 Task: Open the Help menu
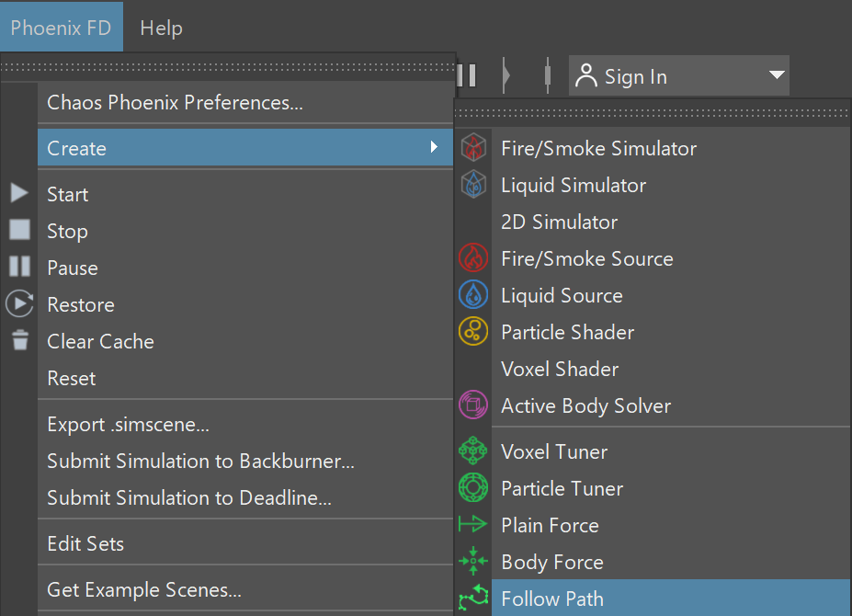coord(162,28)
